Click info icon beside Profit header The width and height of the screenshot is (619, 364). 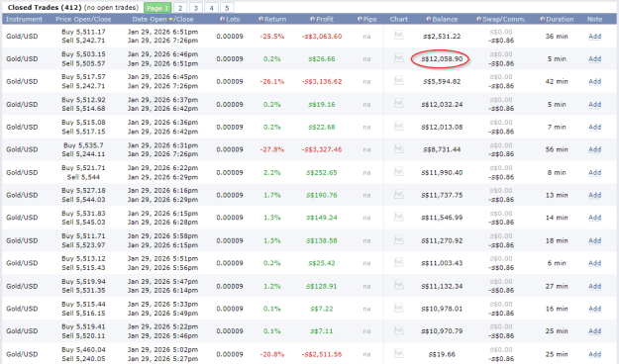312,19
